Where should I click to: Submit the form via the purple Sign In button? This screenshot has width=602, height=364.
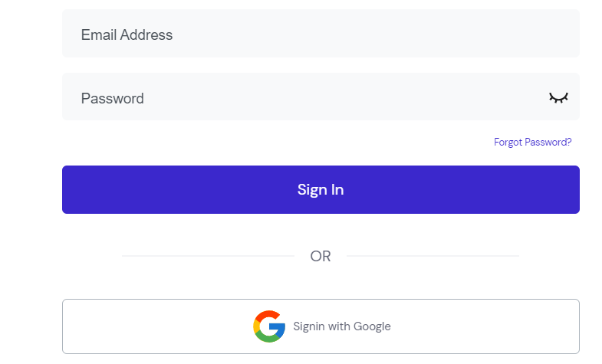click(x=321, y=189)
